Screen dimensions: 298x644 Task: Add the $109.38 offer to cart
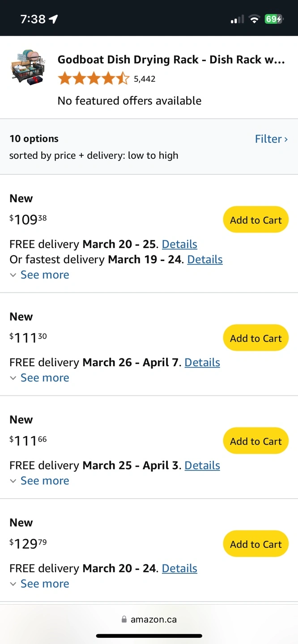pyautogui.click(x=255, y=220)
